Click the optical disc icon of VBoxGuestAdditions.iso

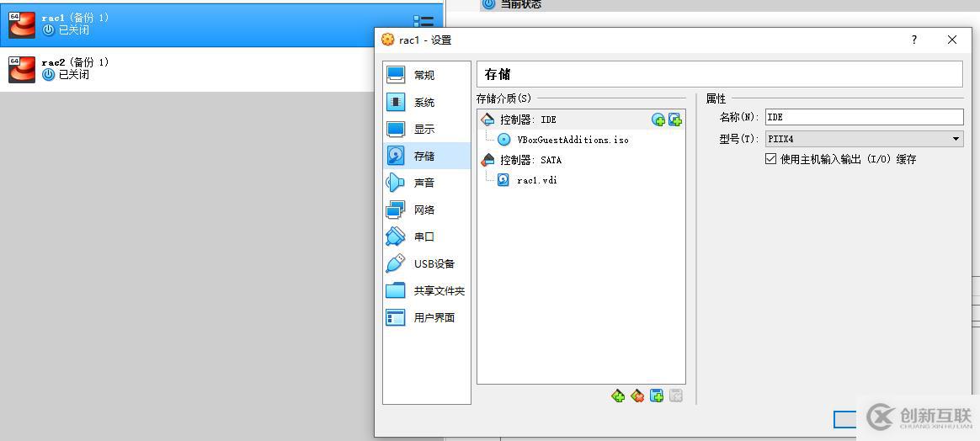click(503, 140)
